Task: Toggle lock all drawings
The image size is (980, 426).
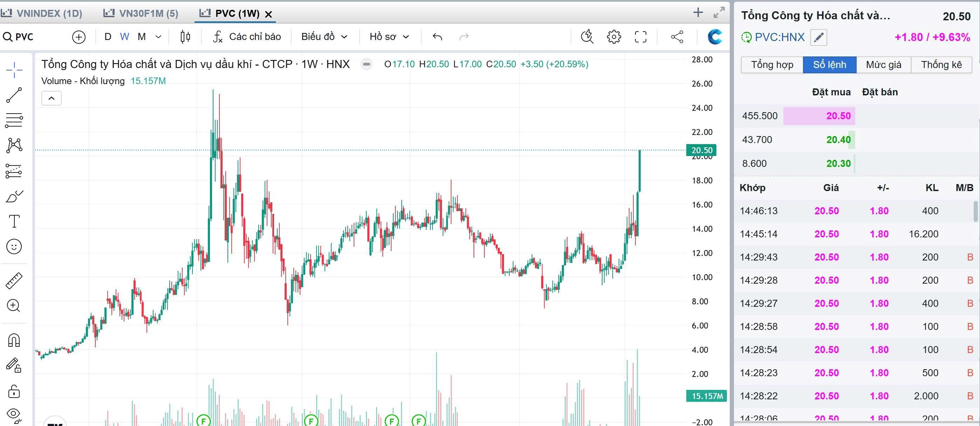Action: pos(14,391)
